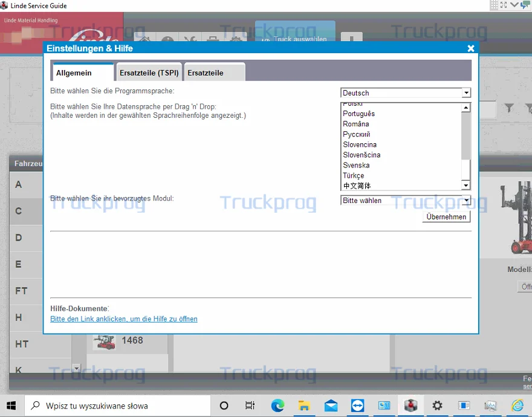Open the Windows Start menu
This screenshot has height=417, width=532.
click(11, 406)
